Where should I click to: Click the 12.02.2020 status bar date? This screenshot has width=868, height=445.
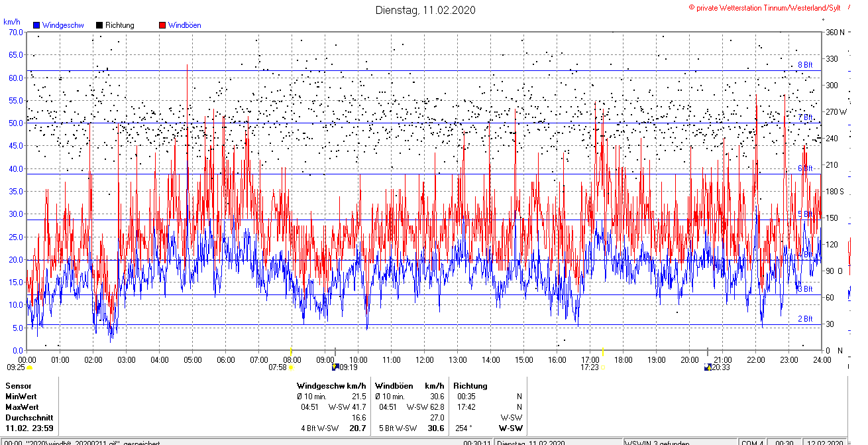tap(824, 442)
